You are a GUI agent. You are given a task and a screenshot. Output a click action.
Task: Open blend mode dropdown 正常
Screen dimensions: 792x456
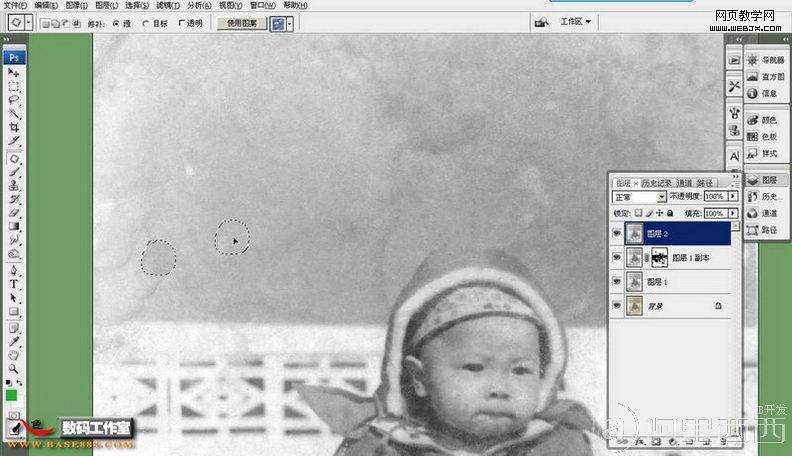click(639, 196)
